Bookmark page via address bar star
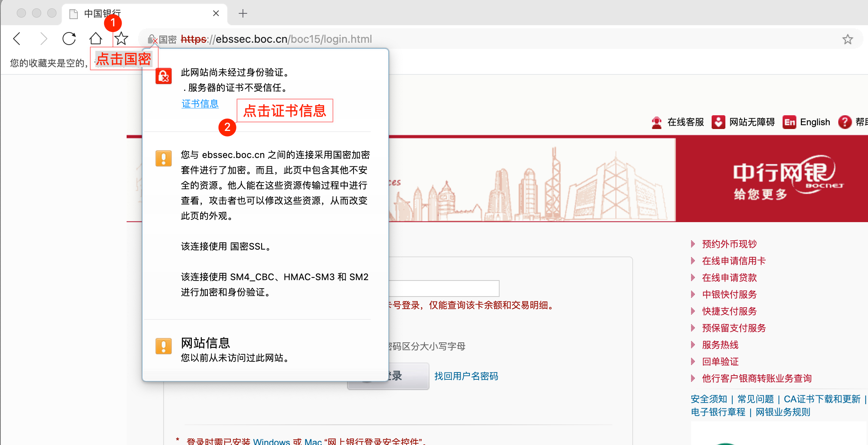The width and height of the screenshot is (868, 445). (x=847, y=39)
